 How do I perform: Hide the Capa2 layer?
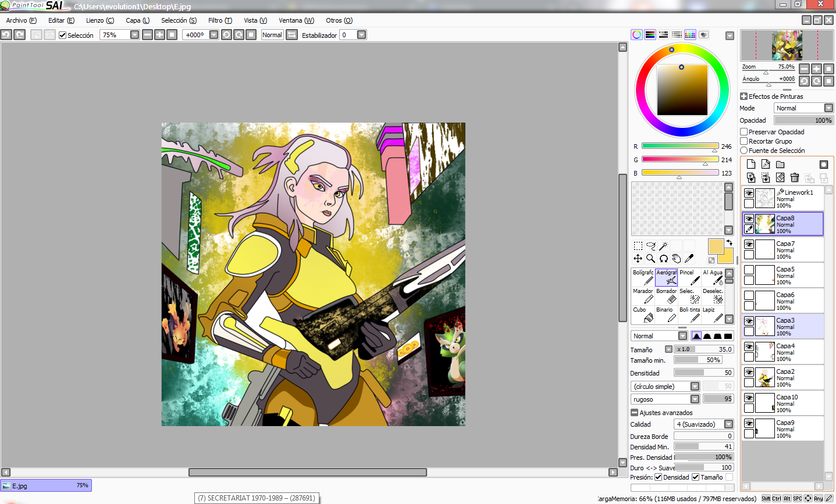[749, 372]
